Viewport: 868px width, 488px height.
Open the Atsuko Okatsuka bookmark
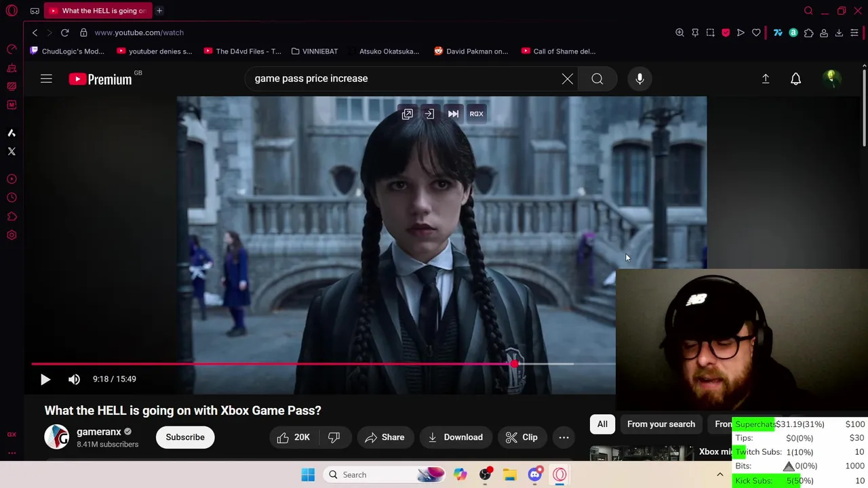click(x=384, y=52)
